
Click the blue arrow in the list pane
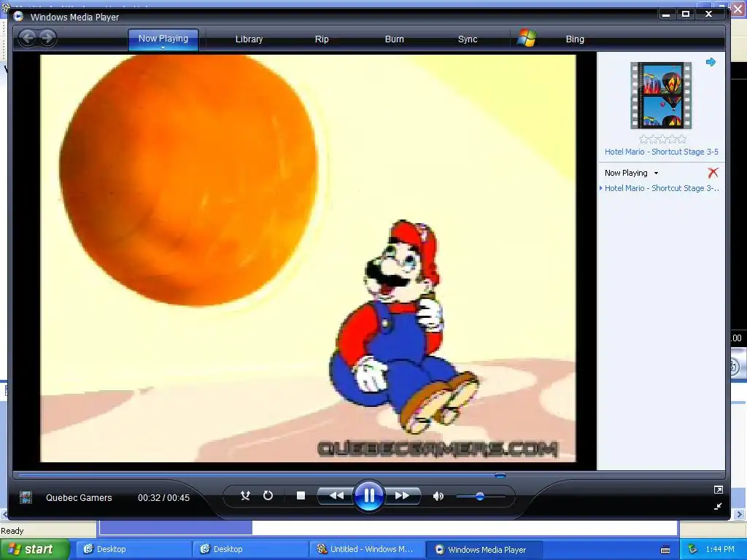click(711, 62)
